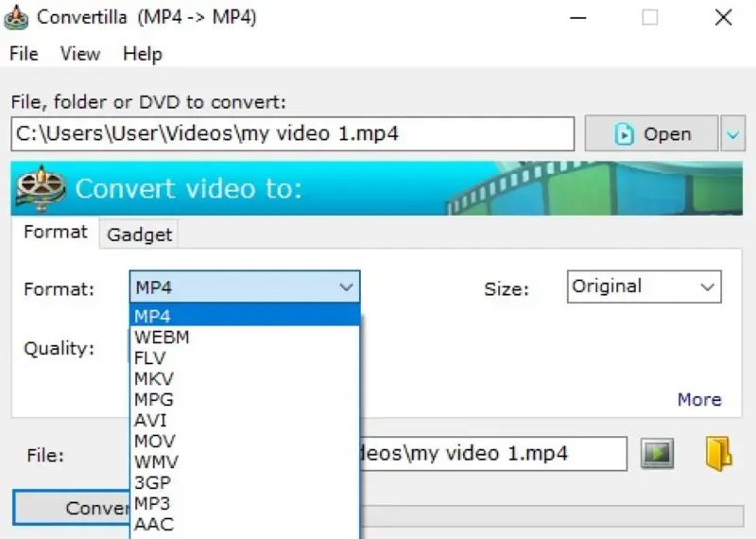Pick 3GP from the format list
This screenshot has width=756, height=539.
tap(245, 482)
